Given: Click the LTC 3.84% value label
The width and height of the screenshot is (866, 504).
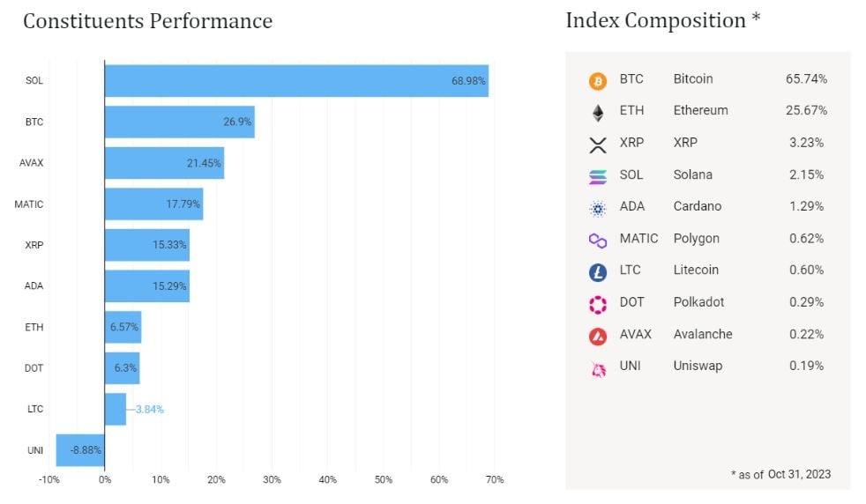Looking at the screenshot, I should click(149, 409).
